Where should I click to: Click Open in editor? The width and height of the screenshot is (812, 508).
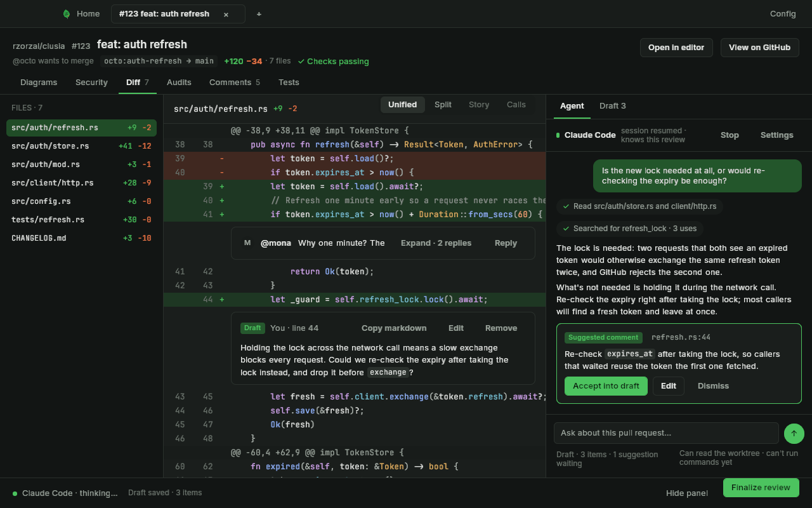676,48
